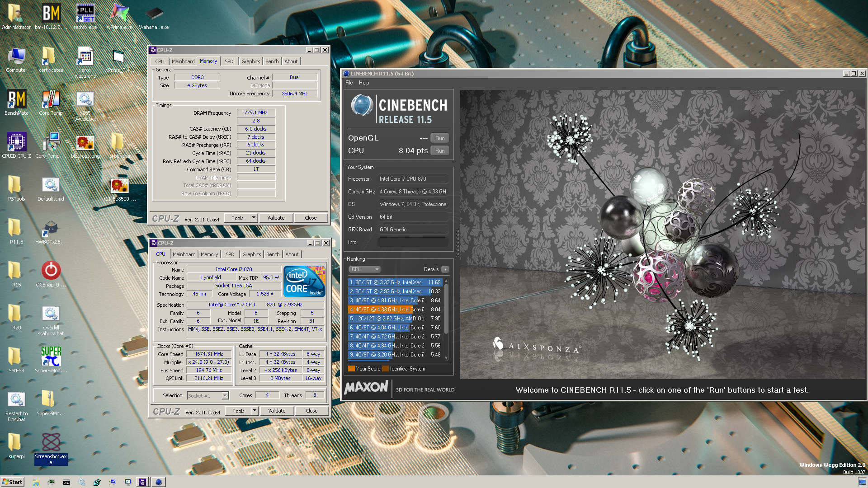The width and height of the screenshot is (868, 488).
Task: Switch to CPU-Z taskbar button
Action: [x=142, y=482]
